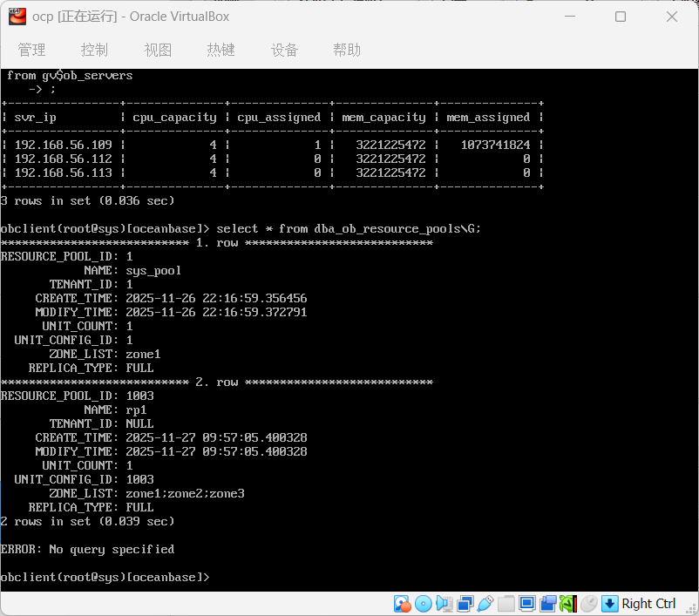Image resolution: width=699 pixels, height=616 pixels.
Task: Click the USB devices icon
Action: pos(485,603)
